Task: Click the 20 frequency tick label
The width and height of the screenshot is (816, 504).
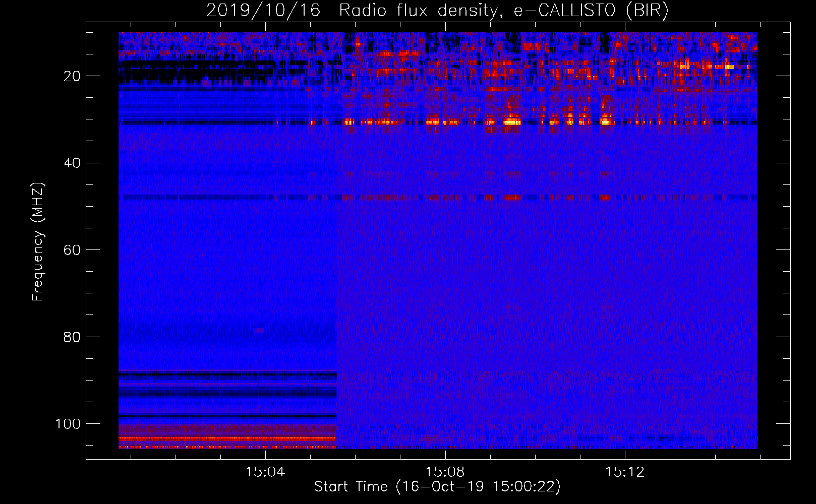Action: (72, 76)
